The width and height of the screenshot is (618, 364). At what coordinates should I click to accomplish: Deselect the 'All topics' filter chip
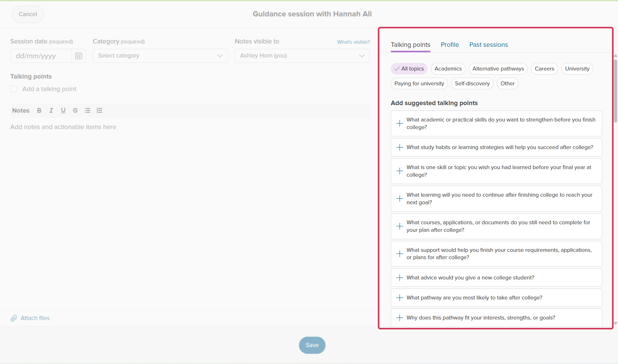409,69
